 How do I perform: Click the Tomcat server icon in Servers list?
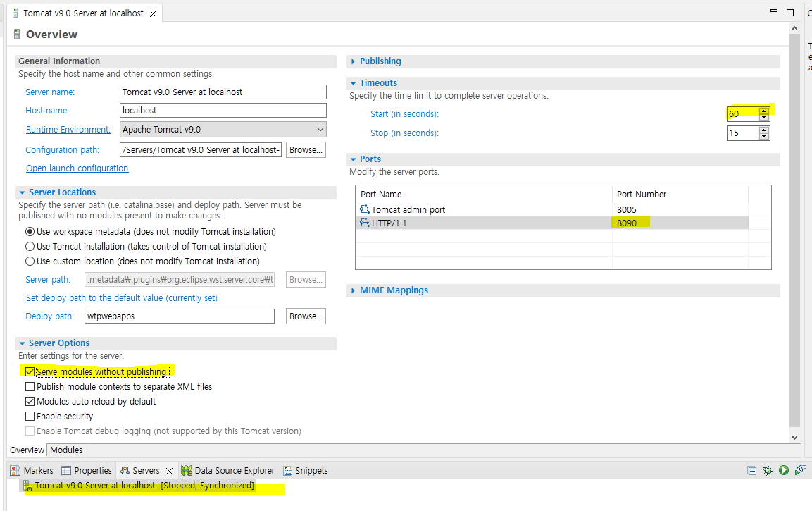click(27, 486)
